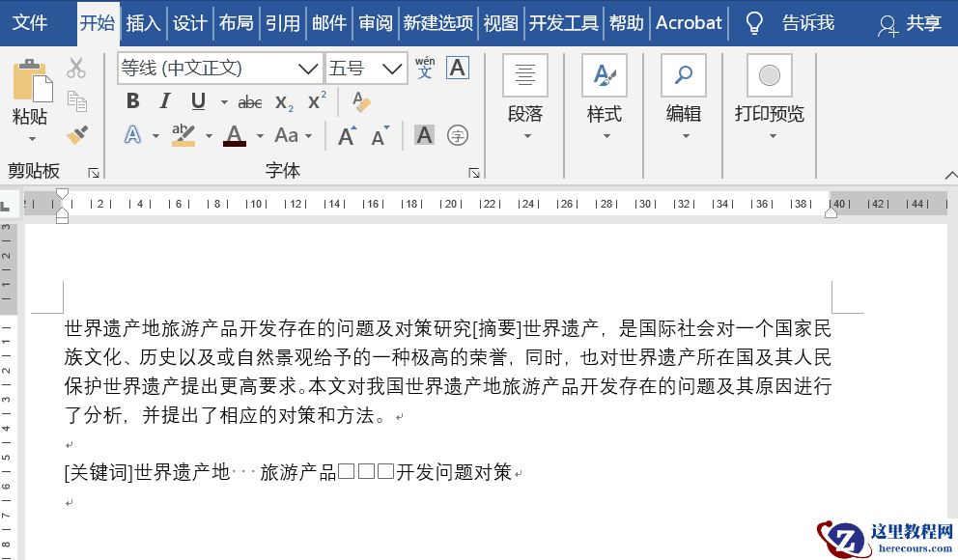Select the Format Painter brush
The height and width of the screenshot is (560, 958).
pyautogui.click(x=76, y=135)
